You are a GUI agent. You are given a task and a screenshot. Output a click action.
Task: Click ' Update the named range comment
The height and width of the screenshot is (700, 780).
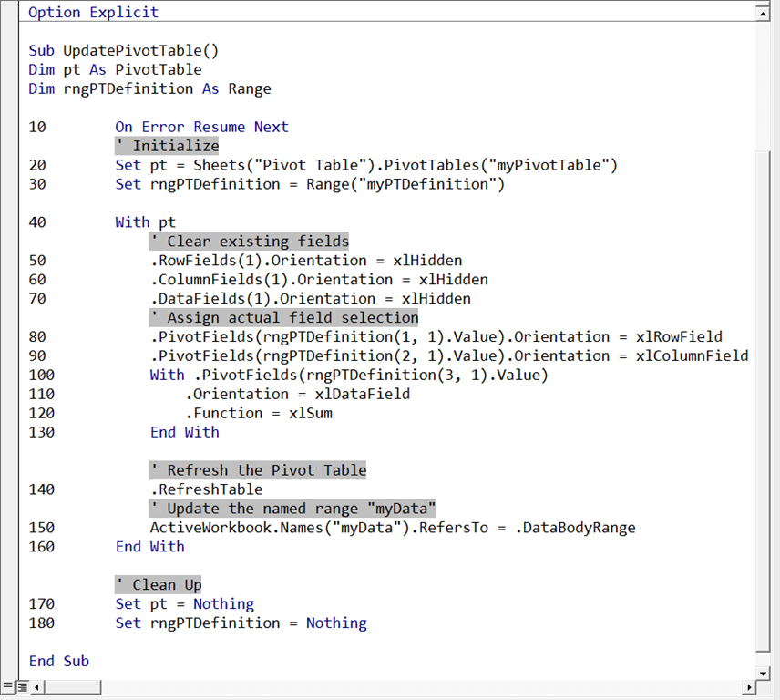click(292, 509)
